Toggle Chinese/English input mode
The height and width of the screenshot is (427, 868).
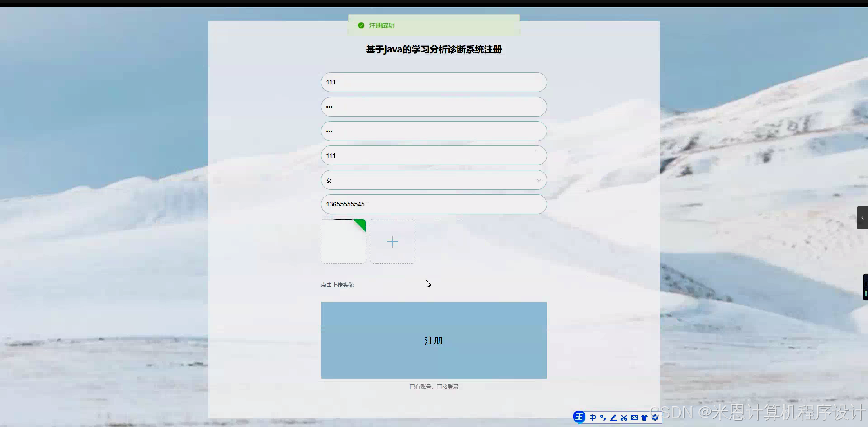point(593,417)
